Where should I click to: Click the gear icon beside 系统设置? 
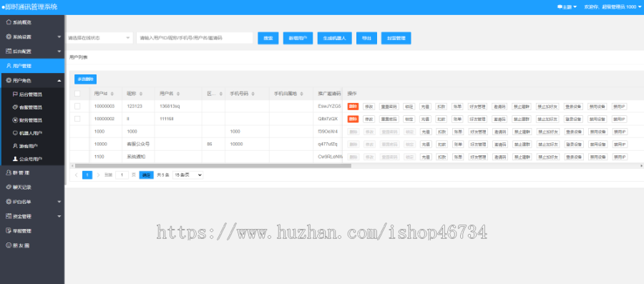coord(9,36)
